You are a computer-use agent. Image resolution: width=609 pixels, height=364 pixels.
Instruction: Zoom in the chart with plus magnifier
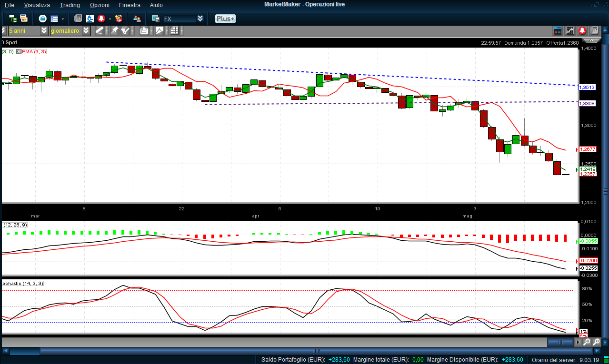(596, 342)
